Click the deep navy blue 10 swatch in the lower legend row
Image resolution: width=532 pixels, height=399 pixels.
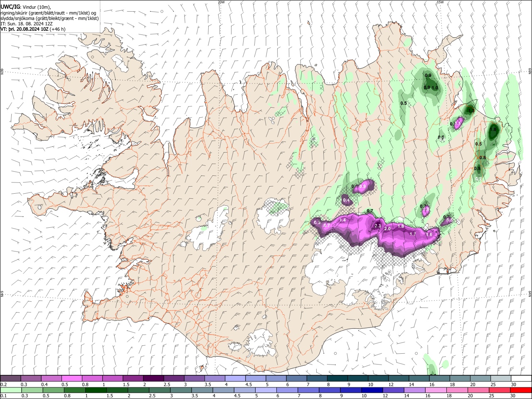coord(372,390)
